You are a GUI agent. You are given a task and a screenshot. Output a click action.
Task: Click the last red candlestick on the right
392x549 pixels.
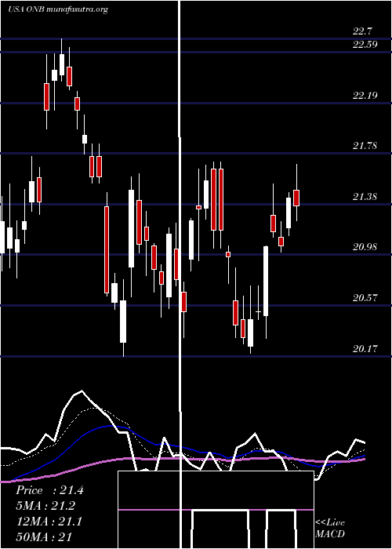point(296,198)
